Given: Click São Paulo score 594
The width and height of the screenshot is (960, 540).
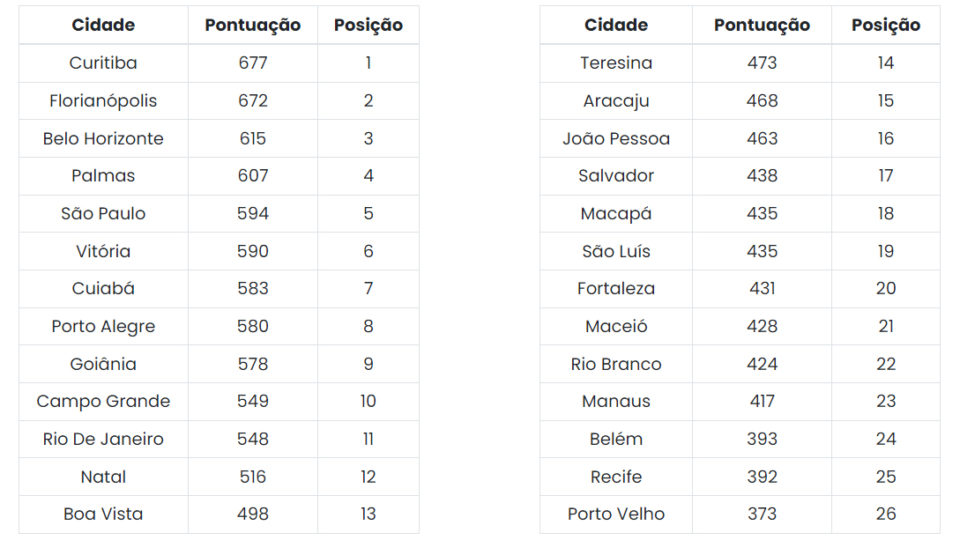Looking at the screenshot, I should coord(252,214).
